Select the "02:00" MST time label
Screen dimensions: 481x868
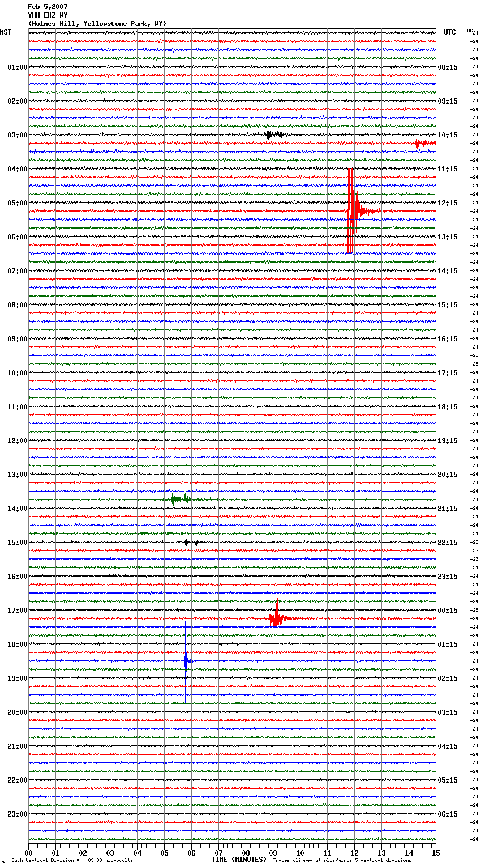pyautogui.click(x=18, y=101)
